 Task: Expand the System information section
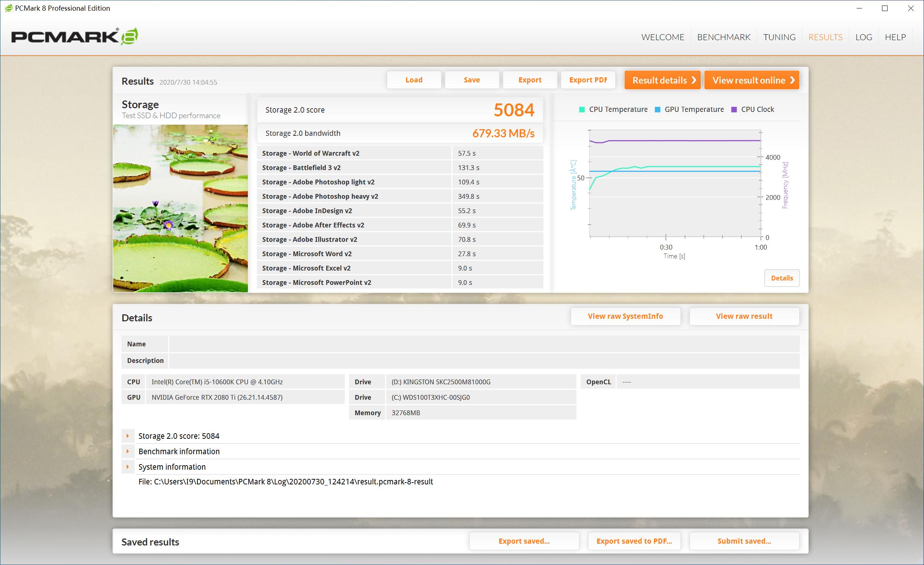pos(127,467)
